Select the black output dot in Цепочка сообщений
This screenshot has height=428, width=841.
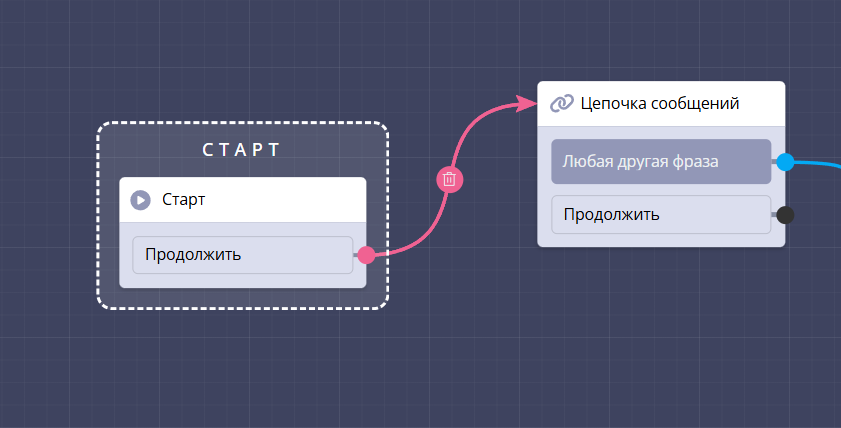[785, 214]
